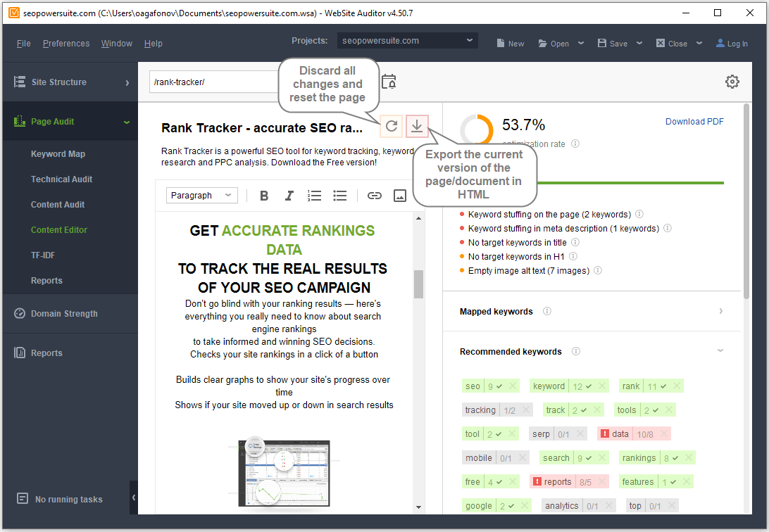Insert an image into the content
Screen dimensions: 769x532
pos(400,196)
